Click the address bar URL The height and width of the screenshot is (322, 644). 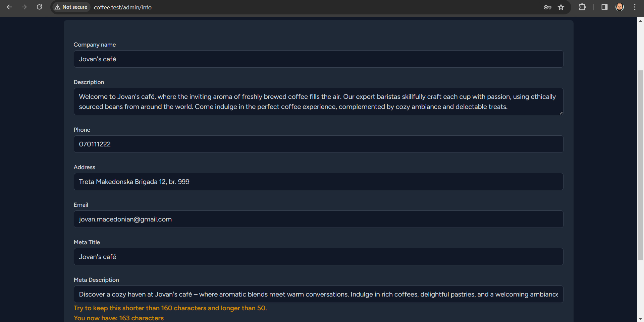(x=123, y=7)
